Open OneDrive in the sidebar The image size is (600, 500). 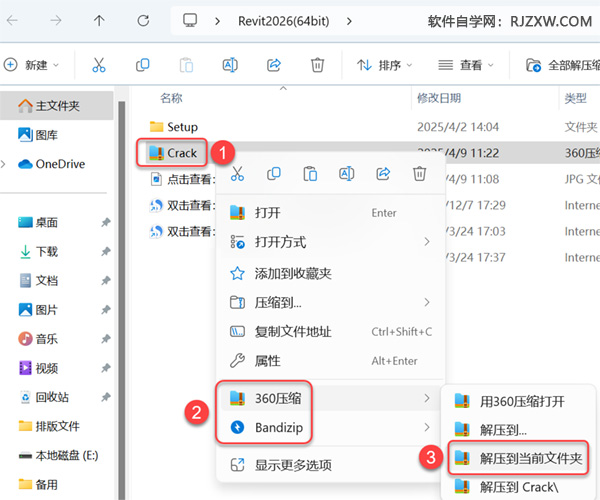pyautogui.click(x=52, y=164)
